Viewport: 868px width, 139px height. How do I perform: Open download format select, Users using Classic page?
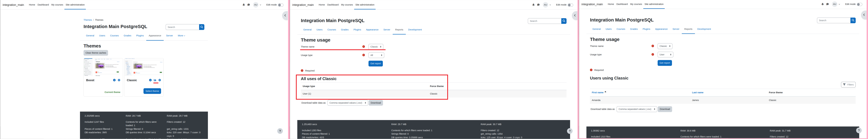pos(637,109)
